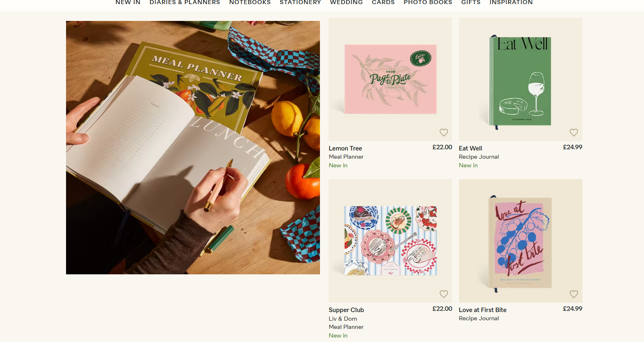The height and width of the screenshot is (342, 644).
Task: Open Eat Well product title link
Action: [x=470, y=148]
